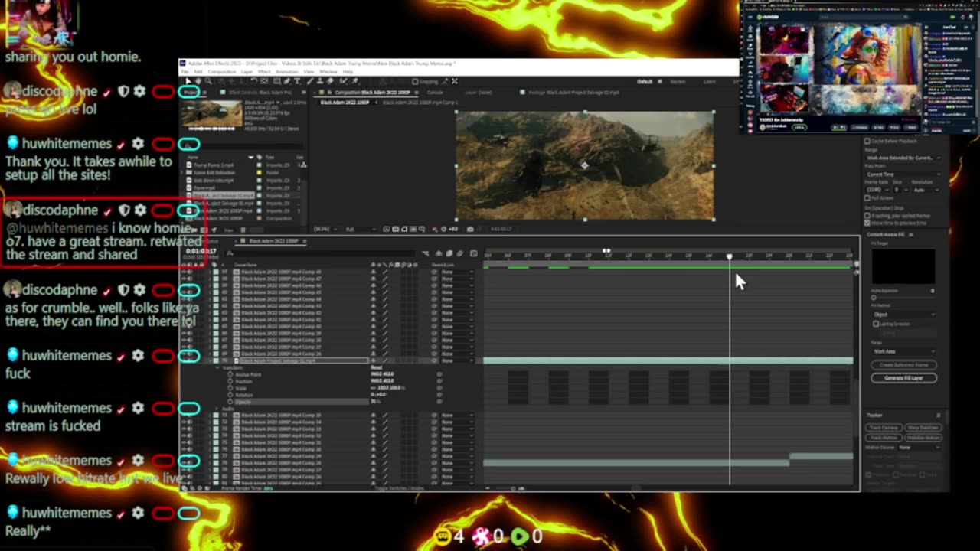Switch to the Effect Controls tab
Viewport: 980px width, 551px height.
(260, 93)
